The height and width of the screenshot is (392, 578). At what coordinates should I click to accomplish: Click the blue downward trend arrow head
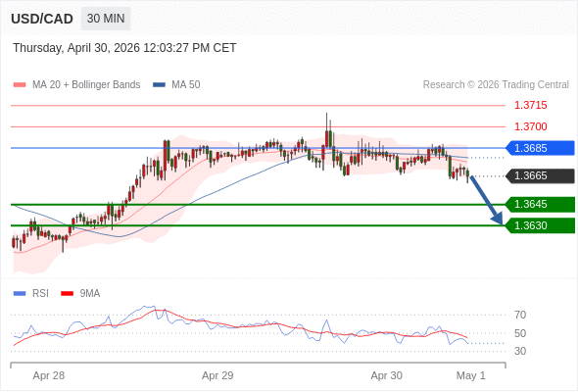498,219
